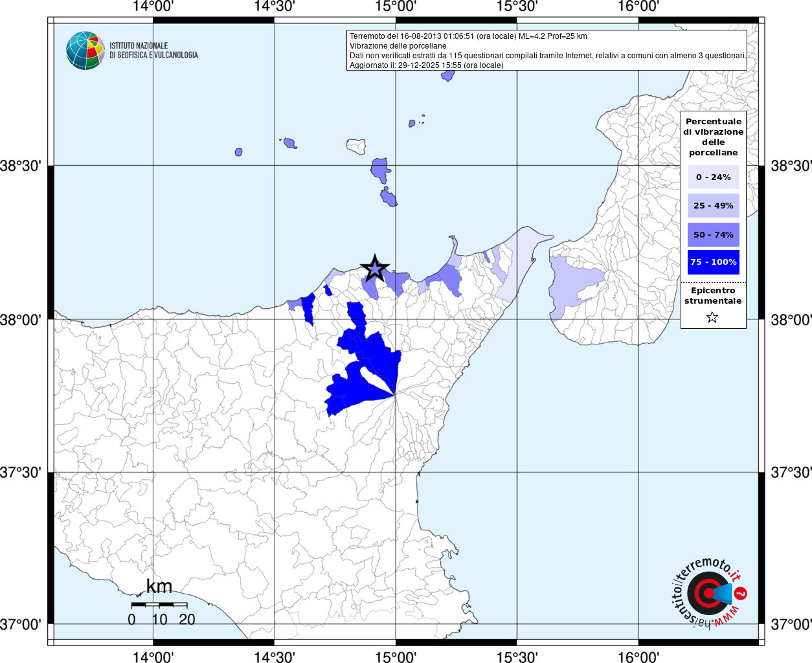This screenshot has height=663, width=812.
Task: Select the Lipari island shape
Action: (x=381, y=170)
